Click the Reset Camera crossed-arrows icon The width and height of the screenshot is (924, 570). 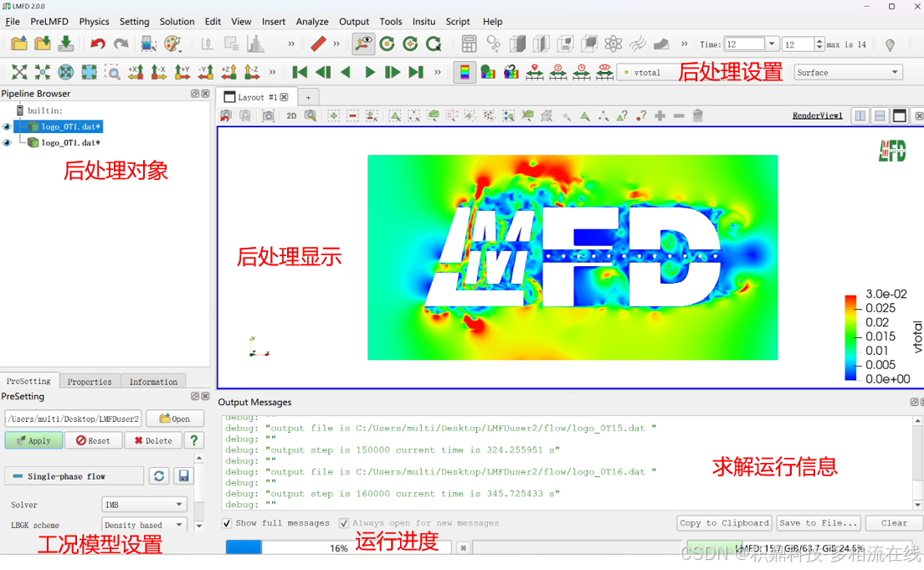(x=19, y=72)
